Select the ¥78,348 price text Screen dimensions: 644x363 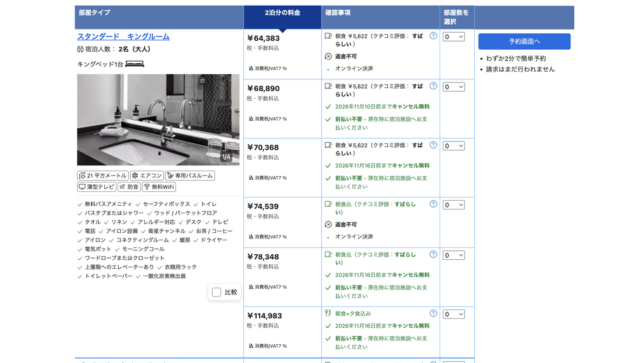click(263, 257)
